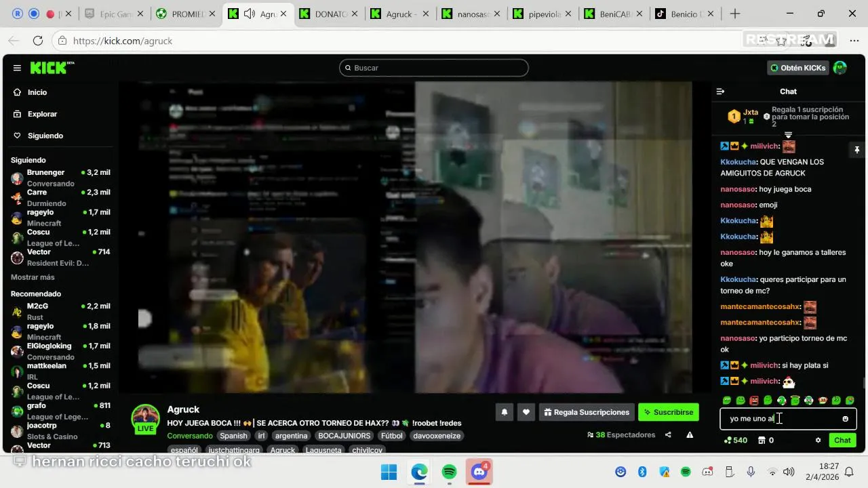
Task: Open the Windows Start menu
Action: click(x=389, y=472)
